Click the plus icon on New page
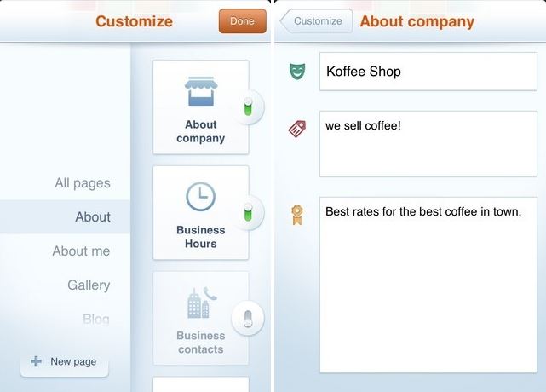546x392 pixels. tap(36, 361)
